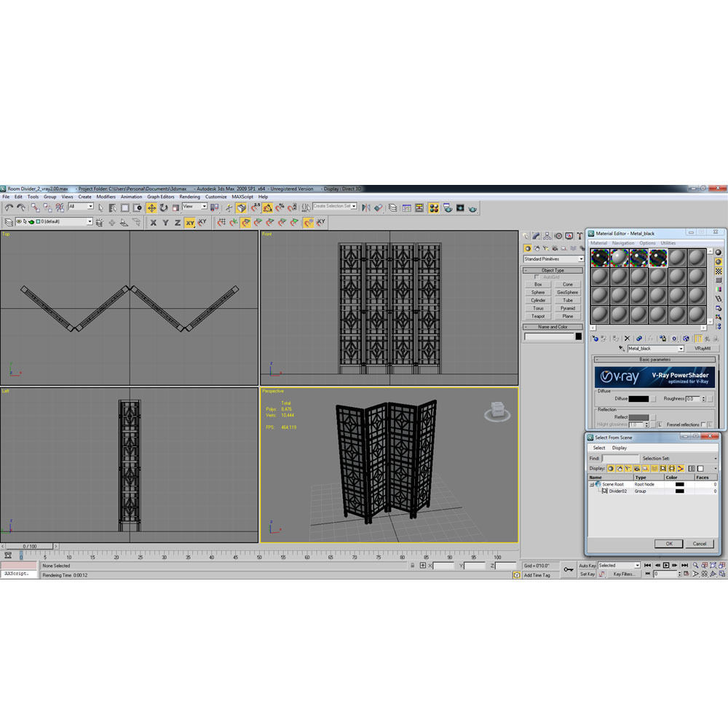Open the Utilities hammer panel tab
728x728 pixels.
(579, 236)
